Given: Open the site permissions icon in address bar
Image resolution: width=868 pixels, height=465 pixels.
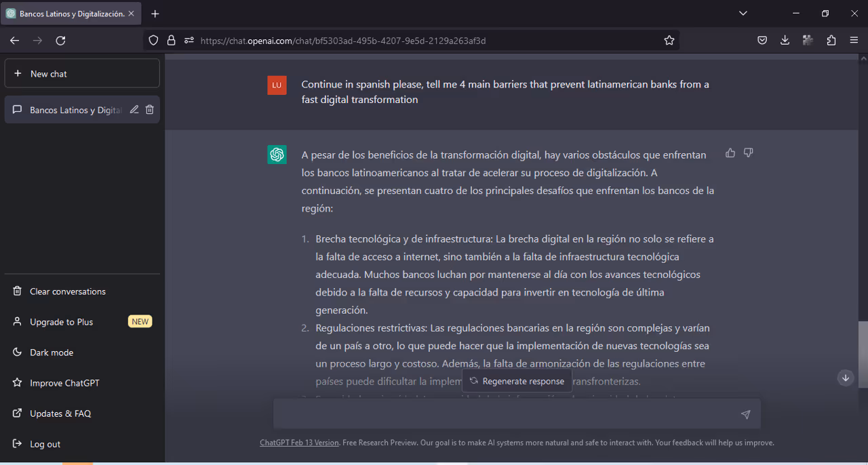Looking at the screenshot, I should pyautogui.click(x=189, y=41).
